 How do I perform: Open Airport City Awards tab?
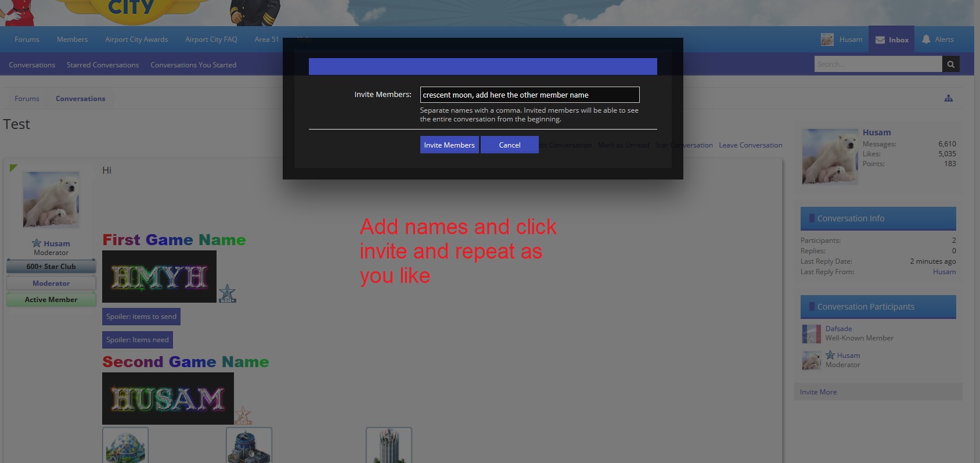pos(136,40)
